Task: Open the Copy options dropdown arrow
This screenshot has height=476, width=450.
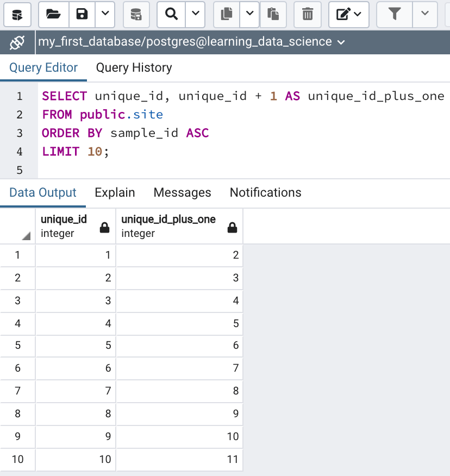Action: click(x=249, y=14)
